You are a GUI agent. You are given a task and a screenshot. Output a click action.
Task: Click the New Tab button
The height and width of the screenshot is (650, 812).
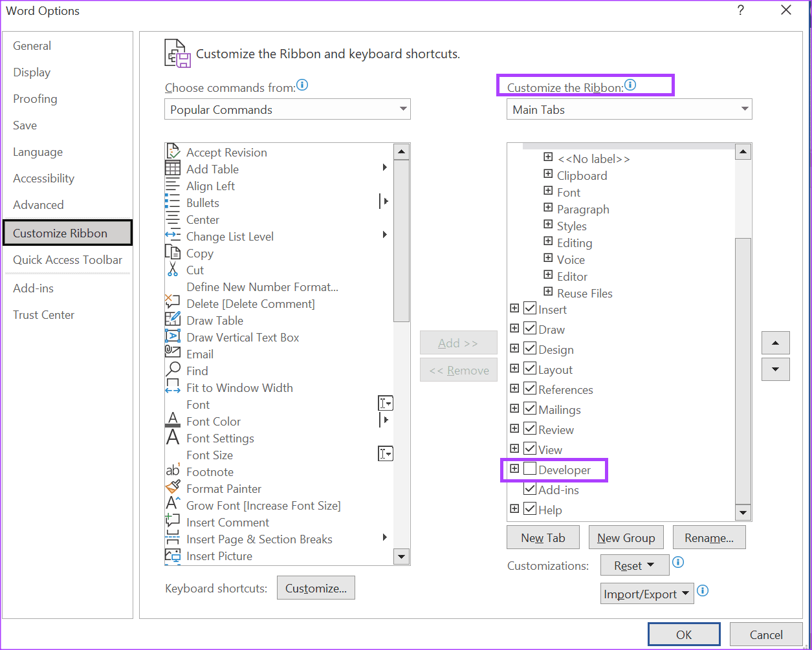543,537
